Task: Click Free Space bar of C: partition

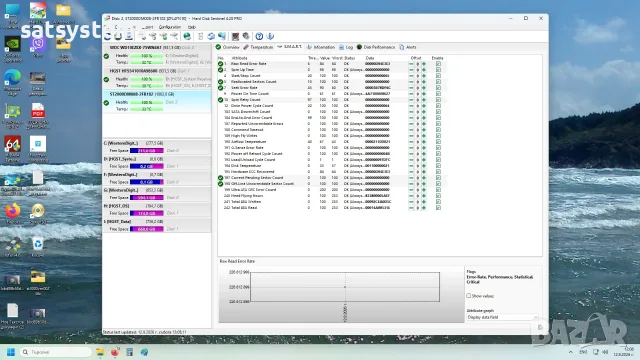Action: [x=147, y=151]
